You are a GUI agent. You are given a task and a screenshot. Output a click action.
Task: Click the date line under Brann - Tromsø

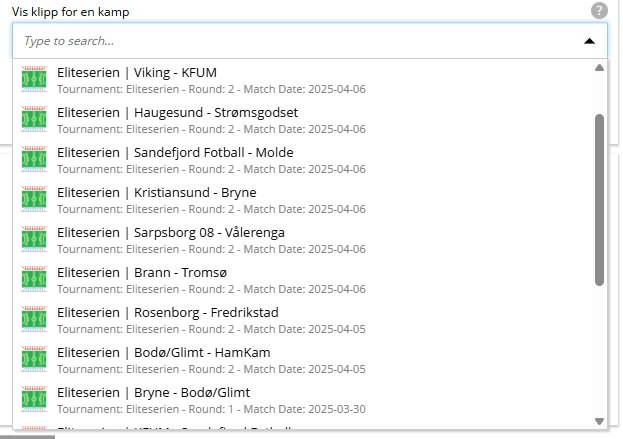coord(211,289)
